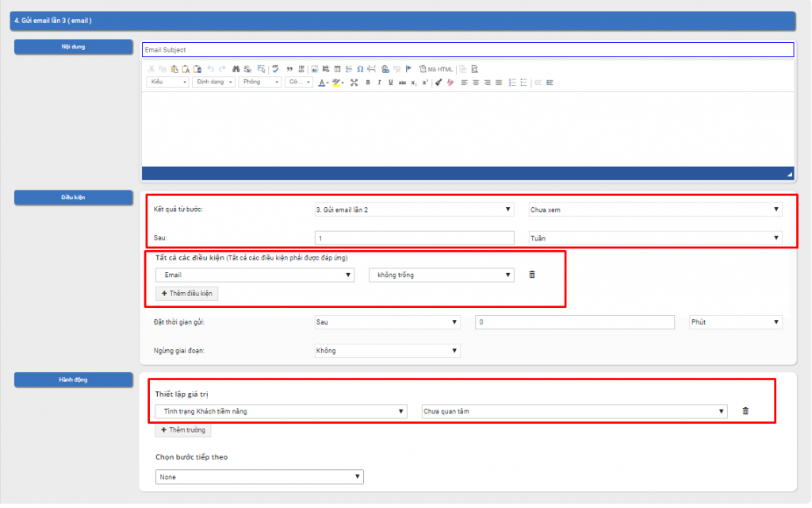Toggle subscript formatting

tap(414, 83)
